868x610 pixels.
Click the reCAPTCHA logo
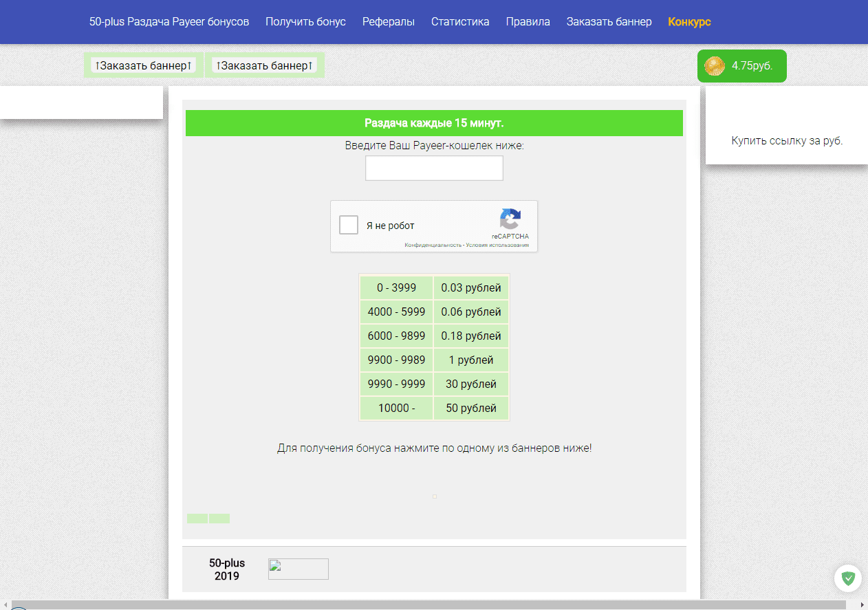coord(510,219)
